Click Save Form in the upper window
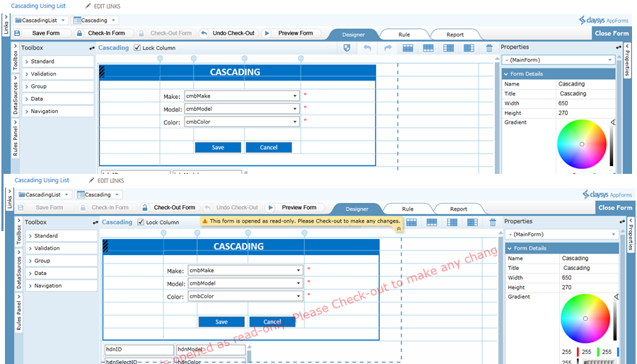Viewport: 637px width, 364px height. (42, 33)
